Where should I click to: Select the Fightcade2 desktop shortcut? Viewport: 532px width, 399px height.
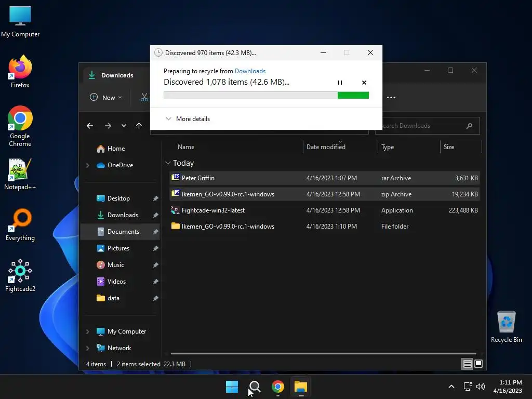(x=20, y=276)
